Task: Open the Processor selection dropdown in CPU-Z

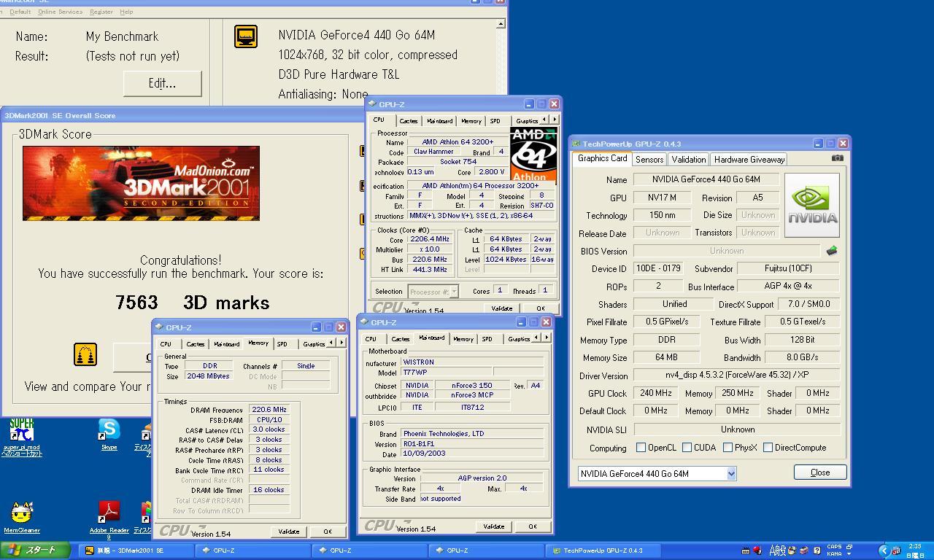Action: (x=453, y=292)
